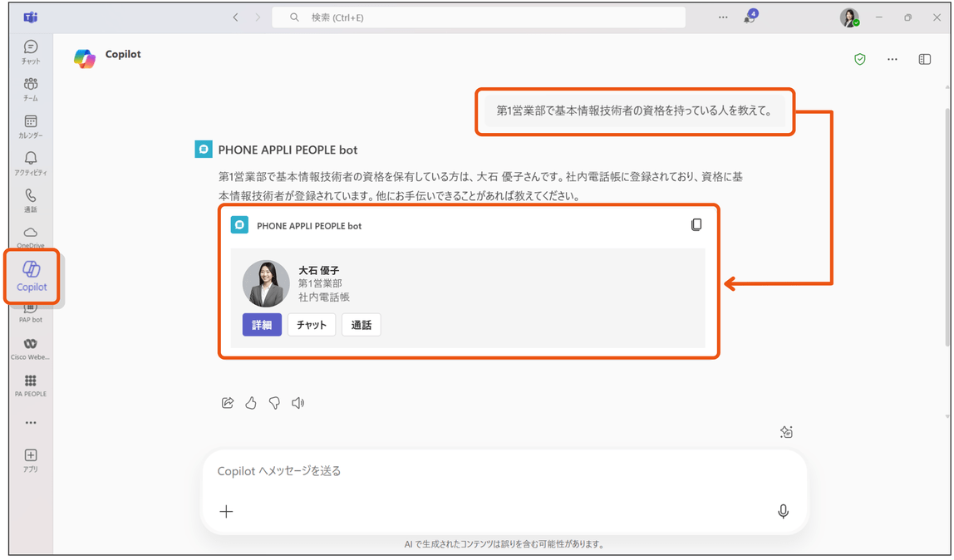Open Cisco Webex app in sidebar
Screen dimensions: 954x560
tap(31, 349)
